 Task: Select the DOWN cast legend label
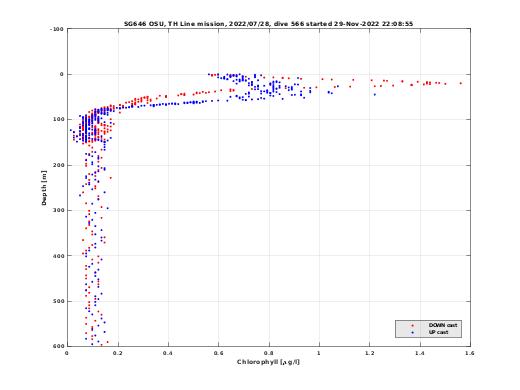[443, 325]
